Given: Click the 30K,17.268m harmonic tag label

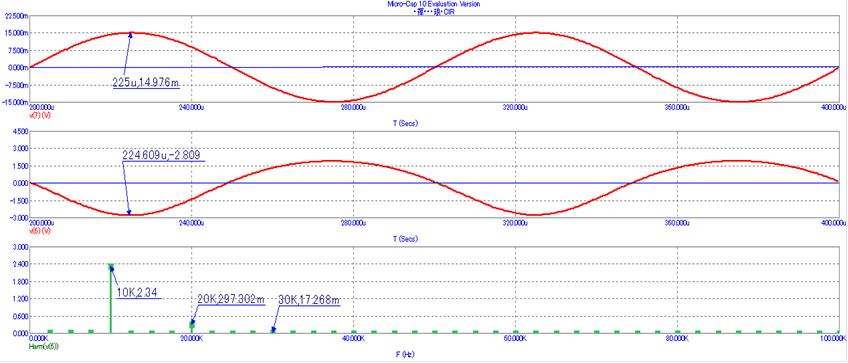Looking at the screenshot, I should pyautogui.click(x=309, y=299).
